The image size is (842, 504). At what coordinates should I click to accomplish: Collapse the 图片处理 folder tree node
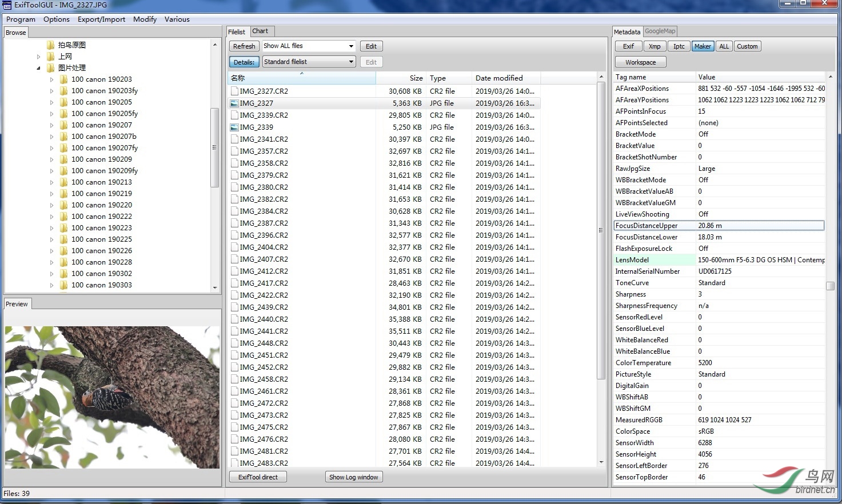(39, 68)
